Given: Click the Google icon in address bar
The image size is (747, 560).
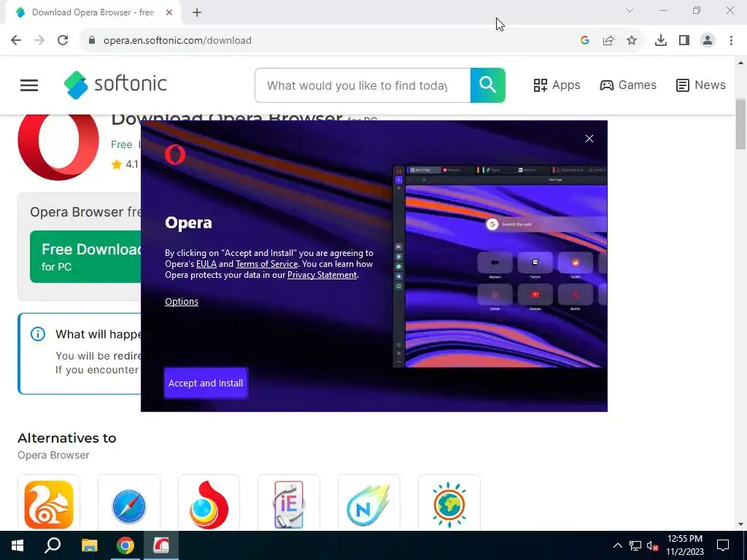Looking at the screenshot, I should pyautogui.click(x=585, y=41).
